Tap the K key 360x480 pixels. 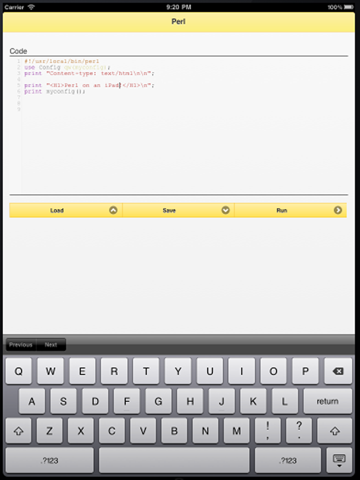[253, 401]
